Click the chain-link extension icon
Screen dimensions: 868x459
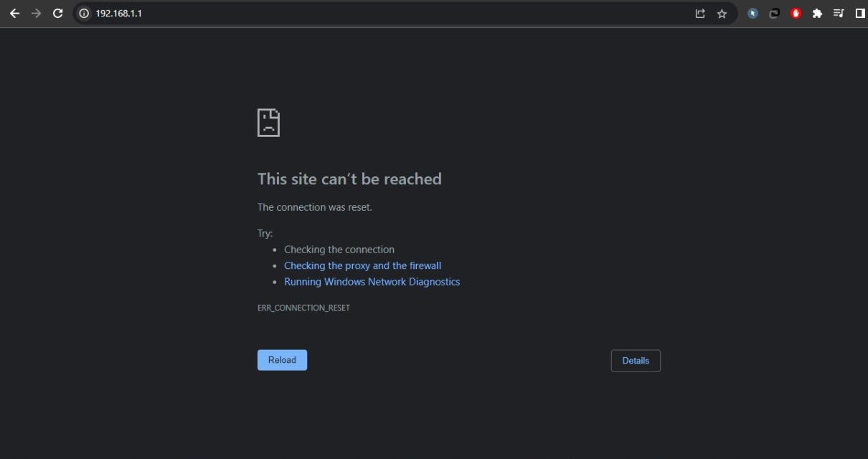click(x=774, y=14)
